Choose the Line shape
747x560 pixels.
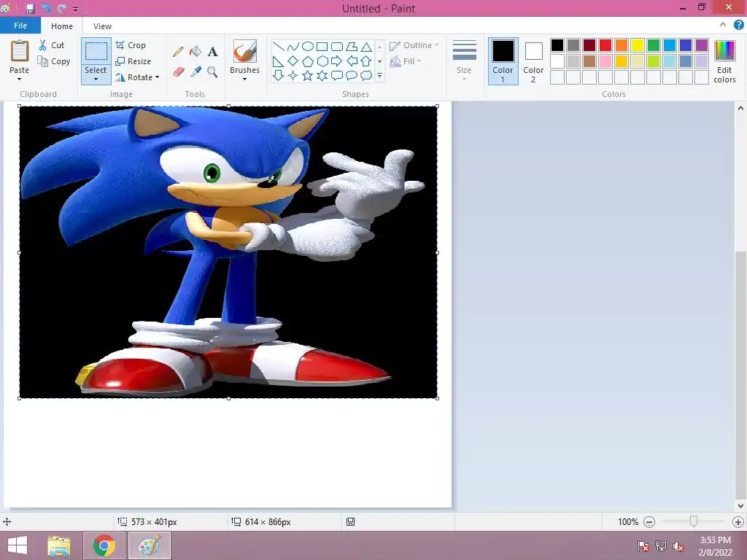pyautogui.click(x=278, y=46)
